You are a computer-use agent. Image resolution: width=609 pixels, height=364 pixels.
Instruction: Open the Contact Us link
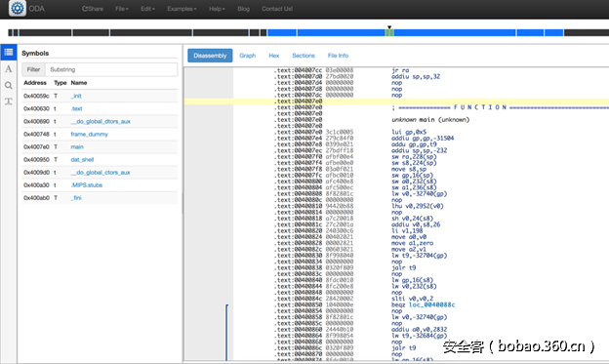coord(277,9)
